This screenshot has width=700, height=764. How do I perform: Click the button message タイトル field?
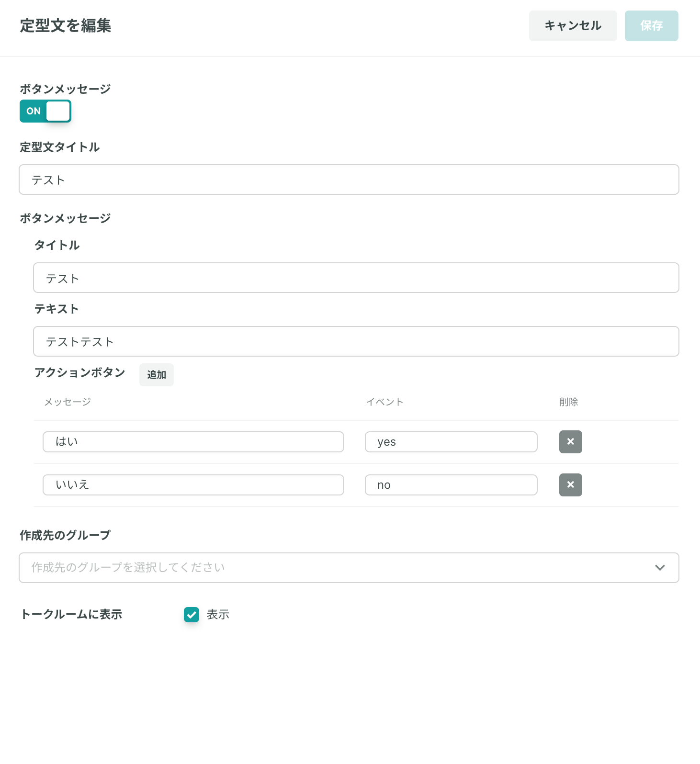(356, 278)
